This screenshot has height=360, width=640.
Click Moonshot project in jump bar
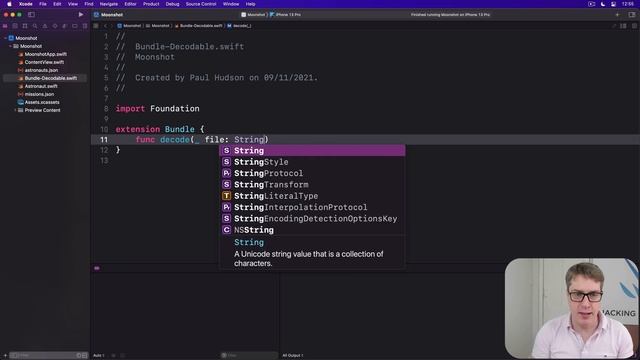(129, 26)
